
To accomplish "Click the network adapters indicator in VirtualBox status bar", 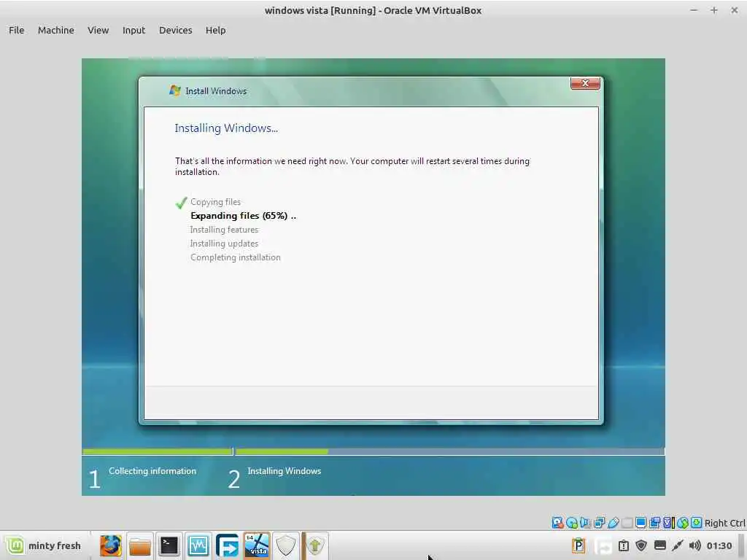I will click(x=600, y=523).
